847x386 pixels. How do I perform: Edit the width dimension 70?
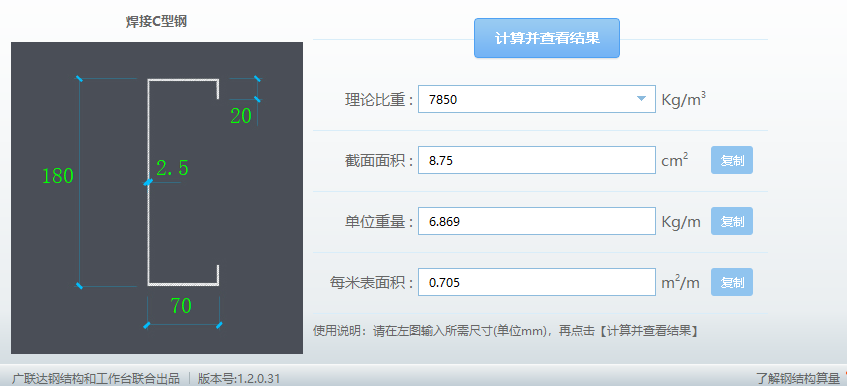[182, 306]
